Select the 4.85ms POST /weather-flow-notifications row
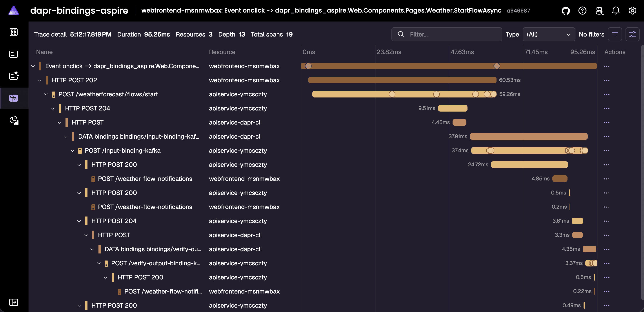 (315, 179)
